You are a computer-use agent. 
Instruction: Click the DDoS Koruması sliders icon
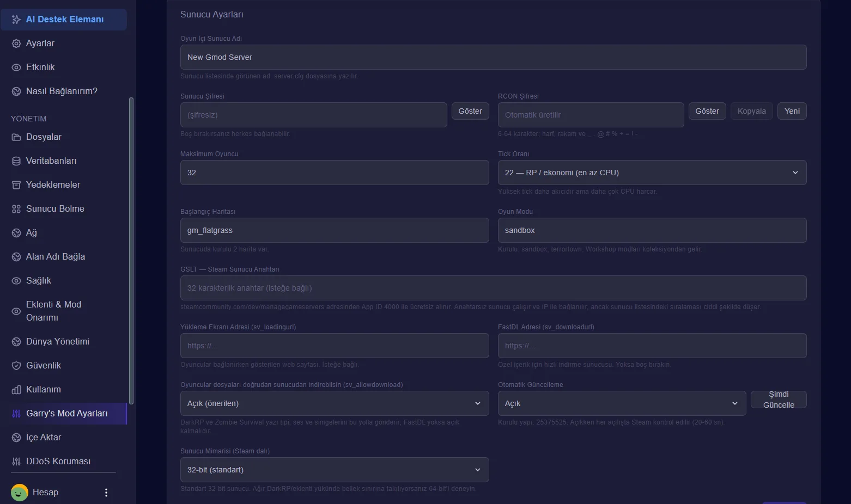tap(16, 462)
